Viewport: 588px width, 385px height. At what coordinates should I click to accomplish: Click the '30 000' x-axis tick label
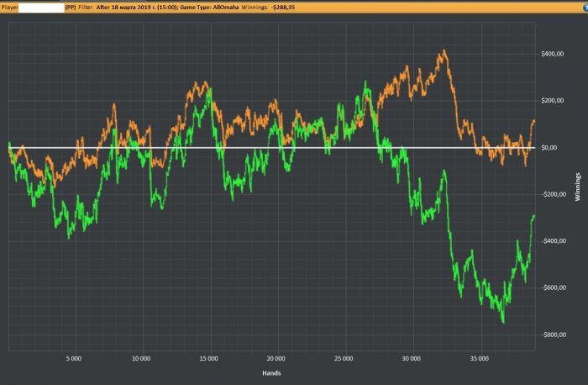coord(411,359)
